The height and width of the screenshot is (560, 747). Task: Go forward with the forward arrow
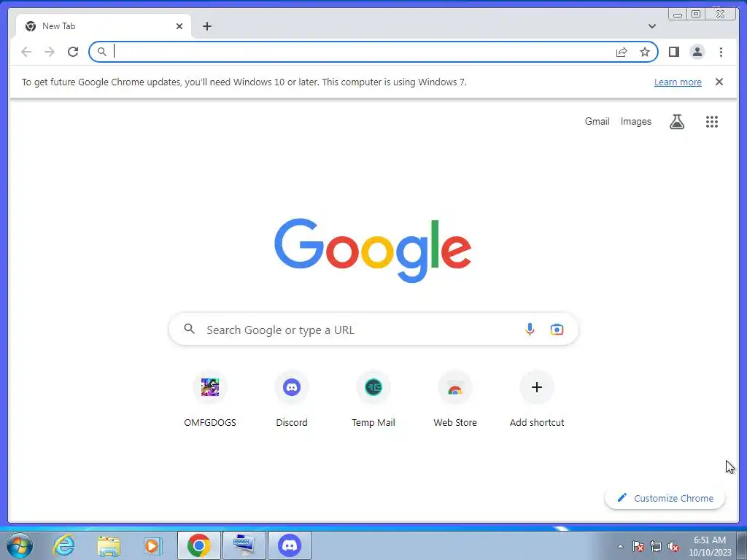click(49, 52)
